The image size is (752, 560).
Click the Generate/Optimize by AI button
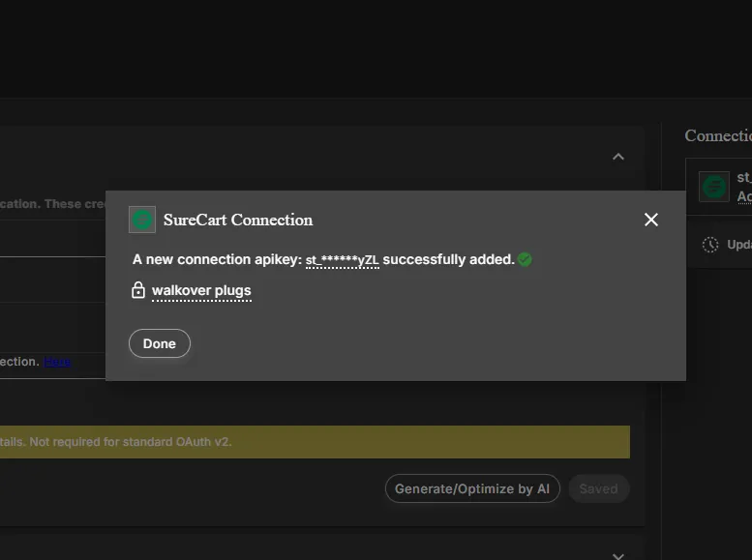pyautogui.click(x=472, y=488)
